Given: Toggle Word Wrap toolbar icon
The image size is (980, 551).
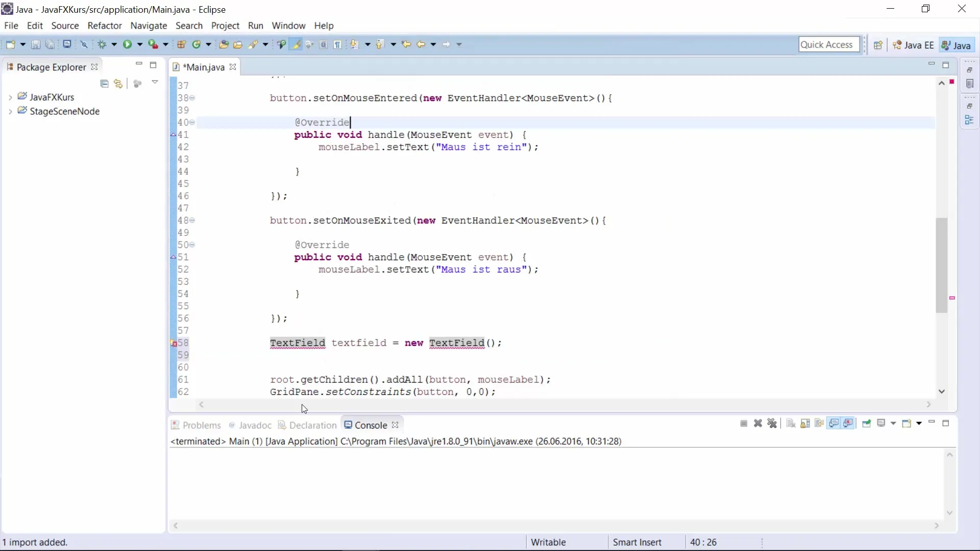Looking at the screenshot, I should pos(309,44).
